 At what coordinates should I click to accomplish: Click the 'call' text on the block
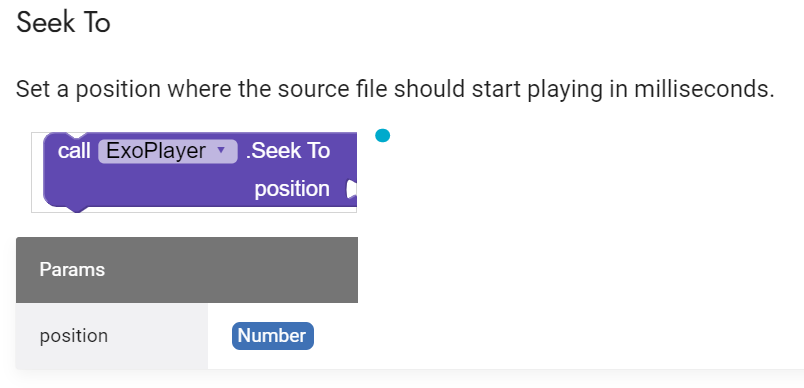(74, 151)
